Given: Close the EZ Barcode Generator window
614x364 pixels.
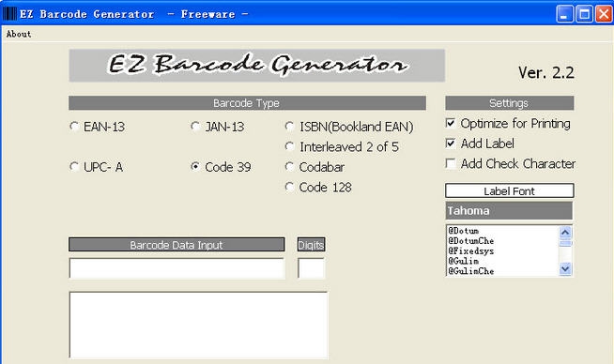Looking at the screenshot, I should [x=604, y=14].
